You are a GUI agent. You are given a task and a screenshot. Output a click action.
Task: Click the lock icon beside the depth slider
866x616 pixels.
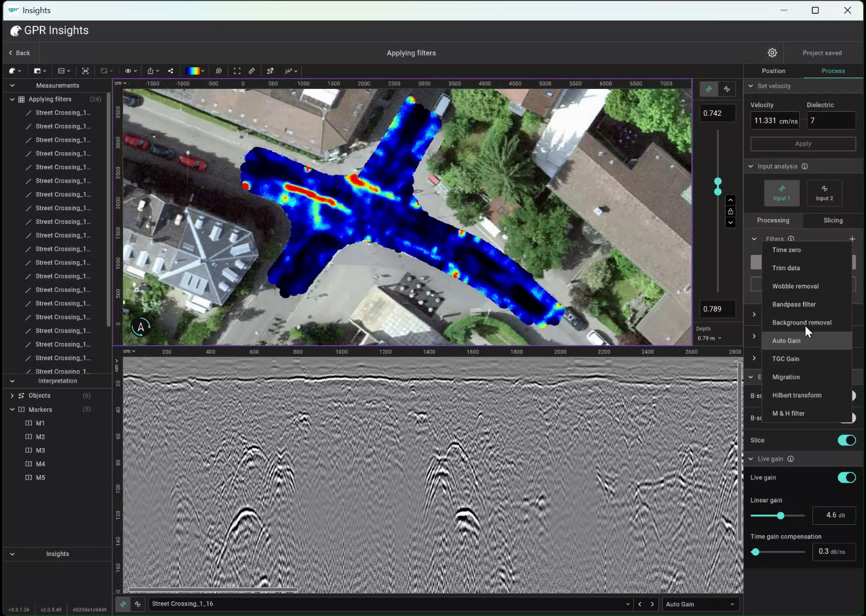730,212
